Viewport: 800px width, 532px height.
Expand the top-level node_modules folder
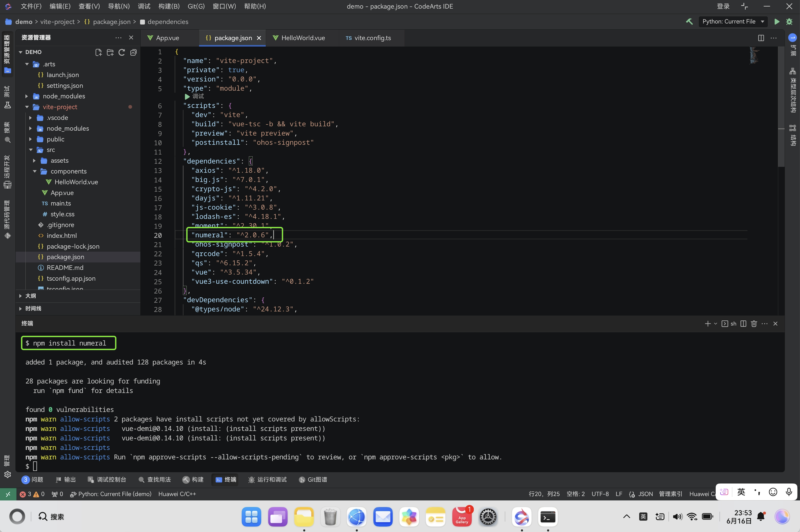(27, 96)
